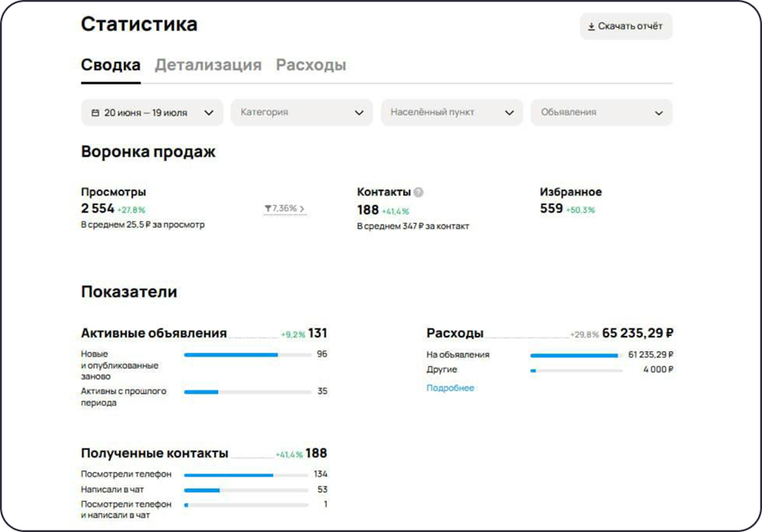Click the +41,4% growth indicator near Контакты

point(394,210)
